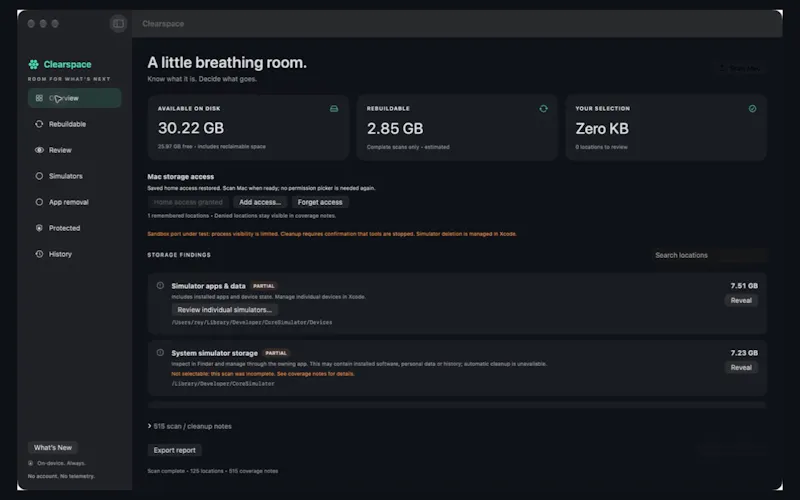Click the path /Users/rey/Library/Developer/CoreSimulator/Devices
This screenshot has width=800, height=500.
click(x=252, y=322)
